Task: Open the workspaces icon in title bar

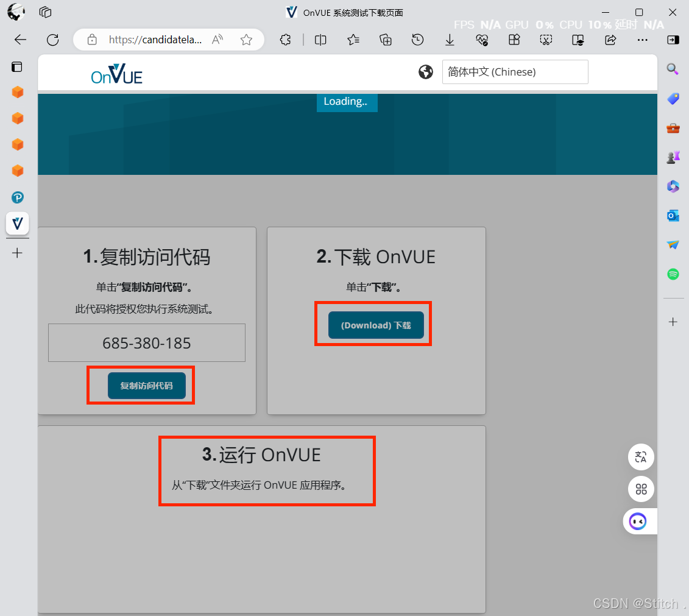Action: pos(45,12)
